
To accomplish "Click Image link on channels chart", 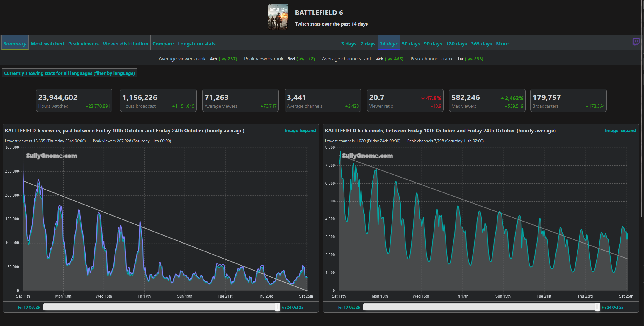I will (x=611, y=131).
